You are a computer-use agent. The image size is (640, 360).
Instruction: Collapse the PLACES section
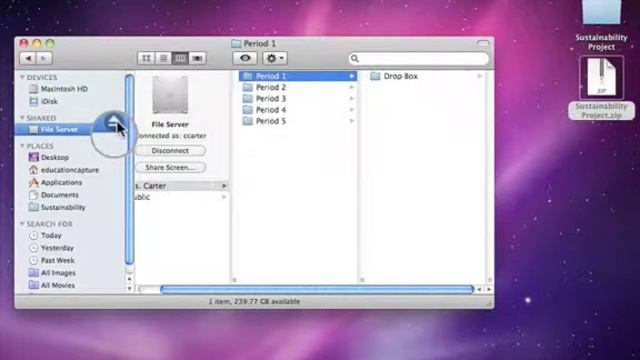(22, 146)
